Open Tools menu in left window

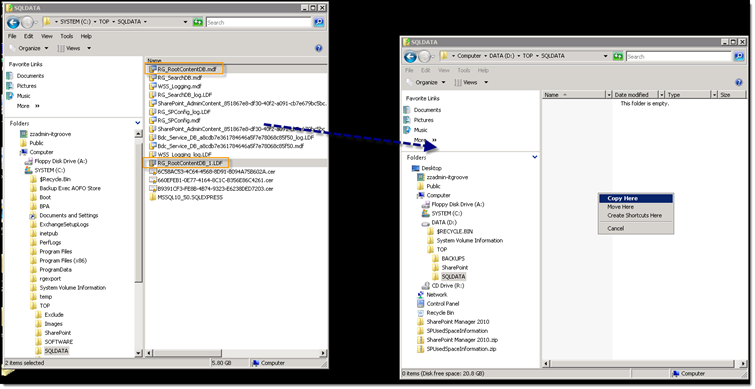66,36
